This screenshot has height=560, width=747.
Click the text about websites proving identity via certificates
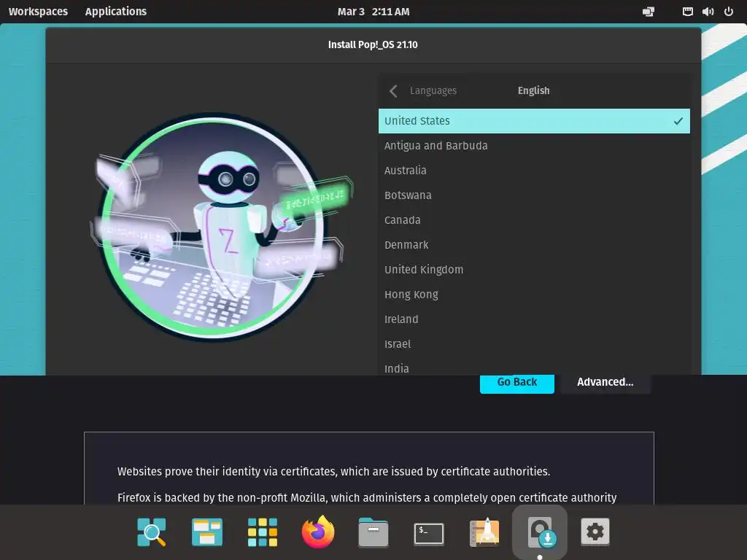pos(333,472)
